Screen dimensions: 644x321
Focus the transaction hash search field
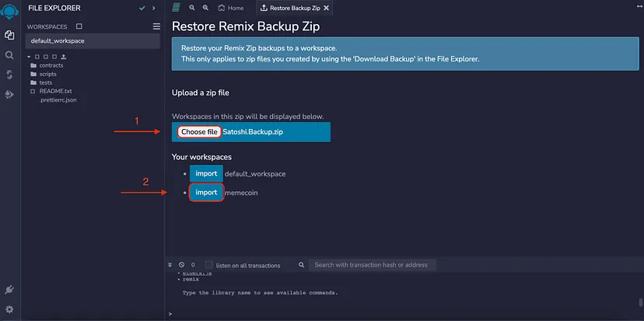372,265
